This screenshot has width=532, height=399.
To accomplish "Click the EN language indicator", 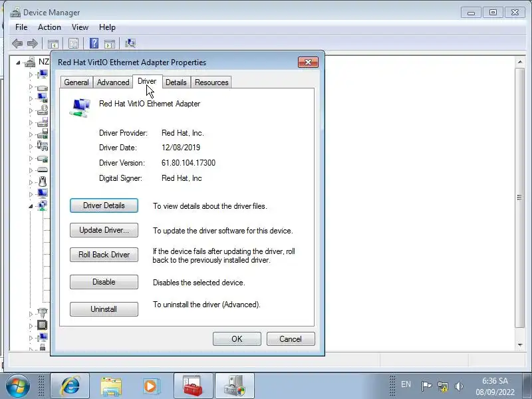I will [406, 384].
